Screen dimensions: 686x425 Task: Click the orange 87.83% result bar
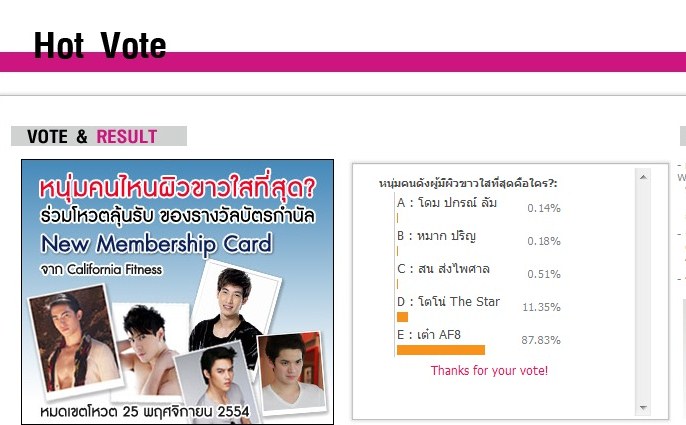coord(441,350)
